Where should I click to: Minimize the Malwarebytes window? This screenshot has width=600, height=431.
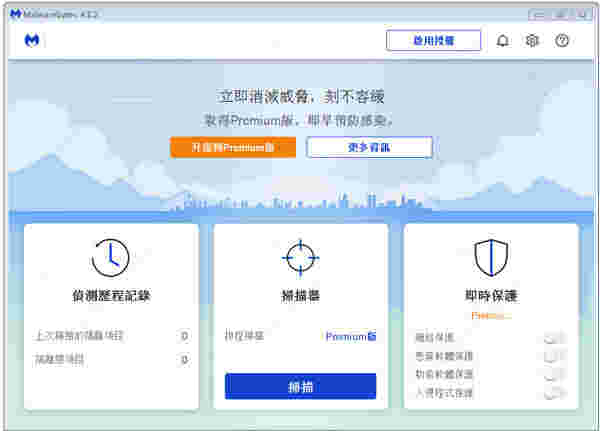(538, 15)
